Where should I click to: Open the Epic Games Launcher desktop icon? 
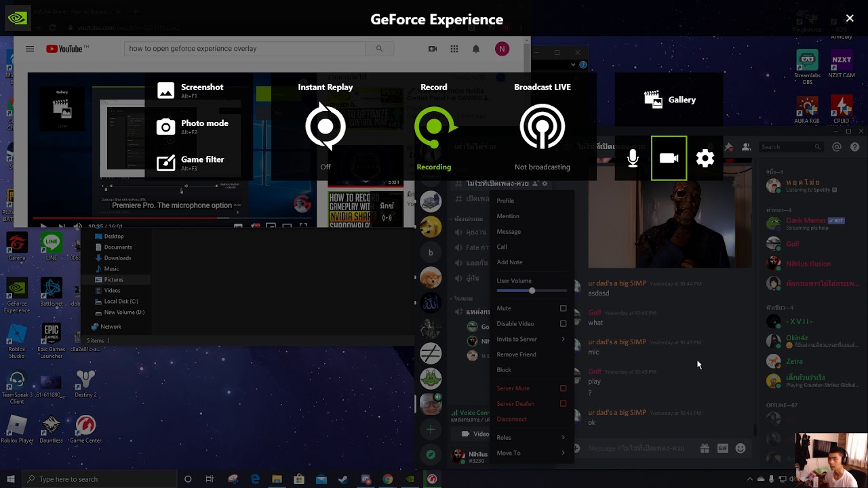point(52,341)
